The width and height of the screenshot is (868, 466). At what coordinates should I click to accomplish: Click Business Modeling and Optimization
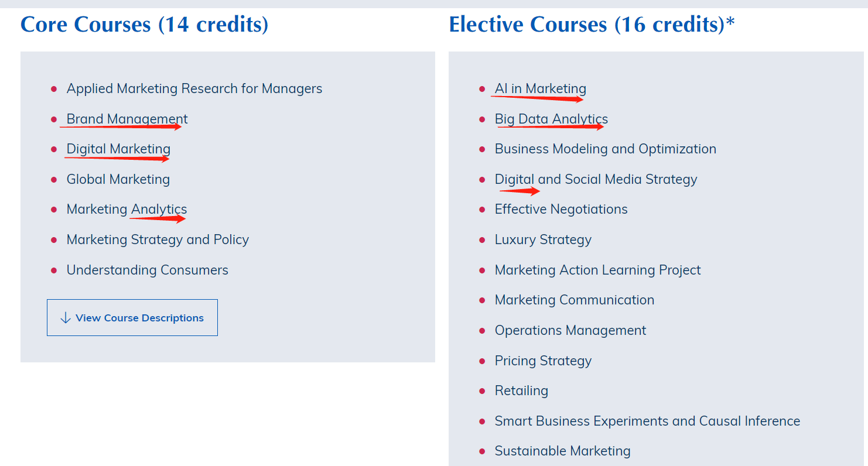(606, 149)
